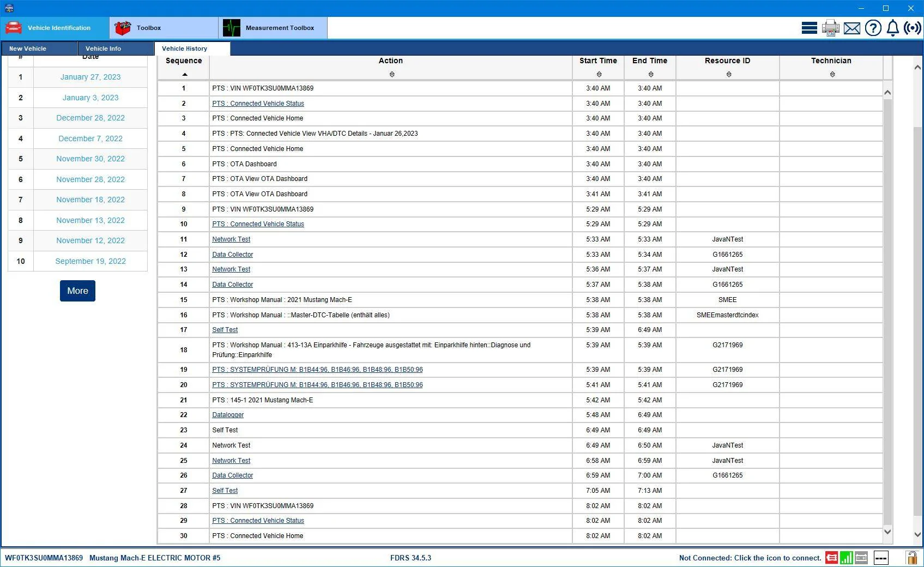Open session dated November 30, 2022
This screenshot has height=567, width=924.
[90, 159]
